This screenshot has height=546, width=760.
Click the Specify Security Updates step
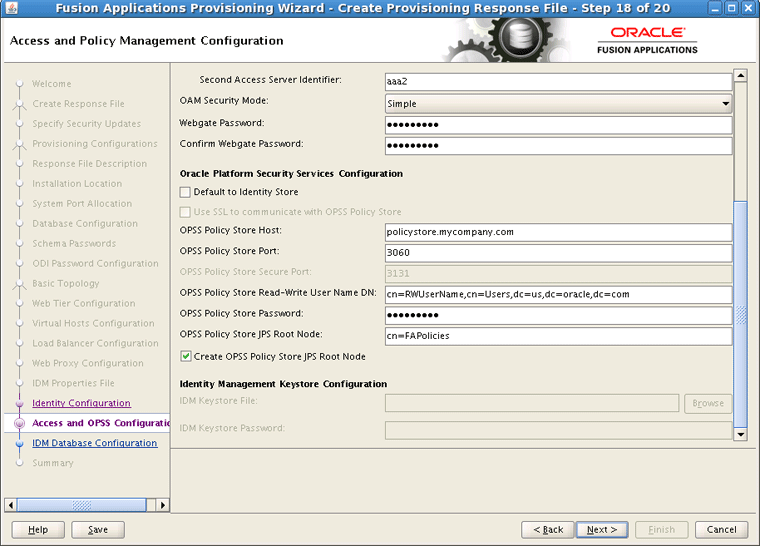coord(86,124)
